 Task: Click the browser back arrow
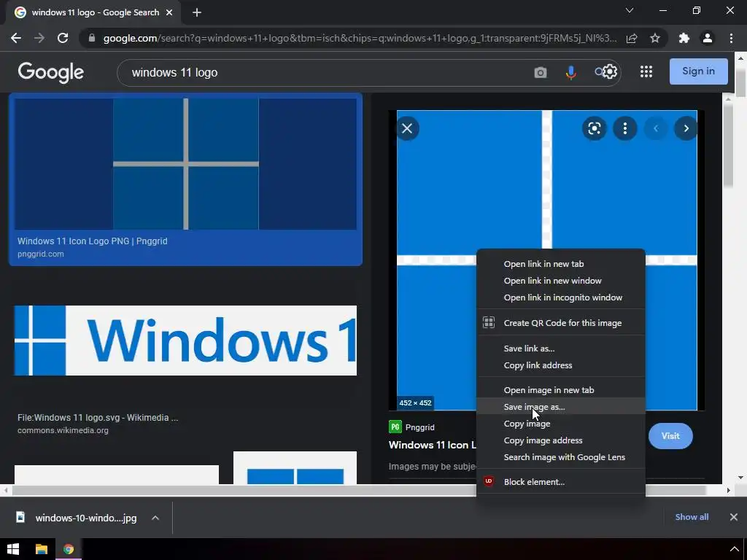16,38
